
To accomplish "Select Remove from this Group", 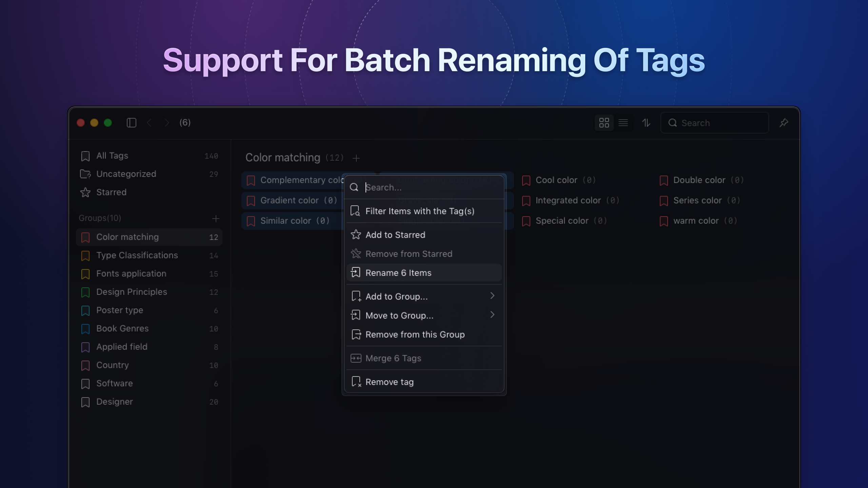I will 415,334.
